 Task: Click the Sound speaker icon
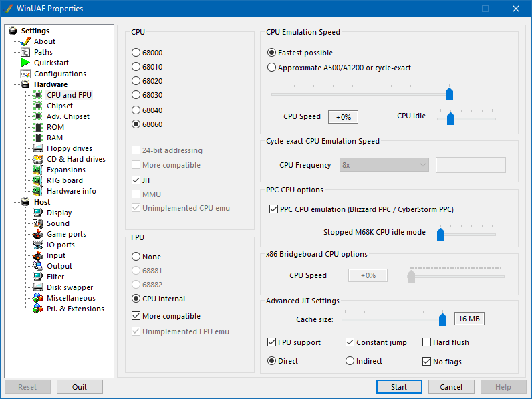point(38,223)
